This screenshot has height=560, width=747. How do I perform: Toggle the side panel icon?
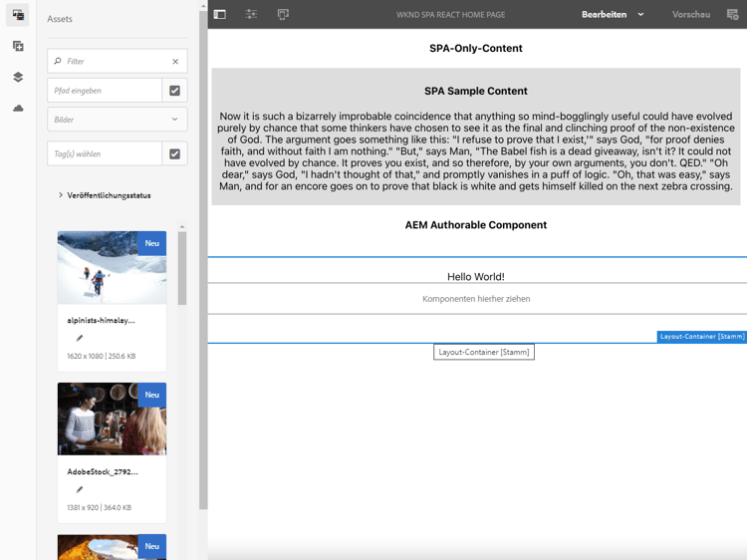[x=220, y=14]
